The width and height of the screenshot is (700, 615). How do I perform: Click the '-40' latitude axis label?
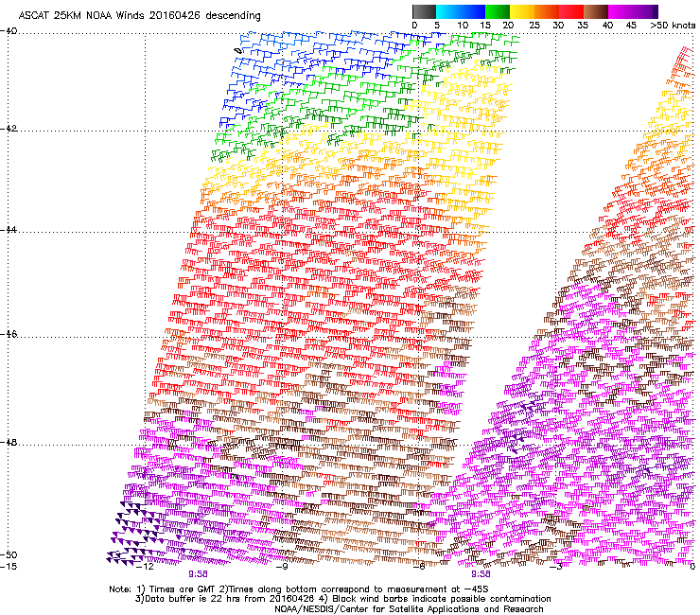coord(9,31)
